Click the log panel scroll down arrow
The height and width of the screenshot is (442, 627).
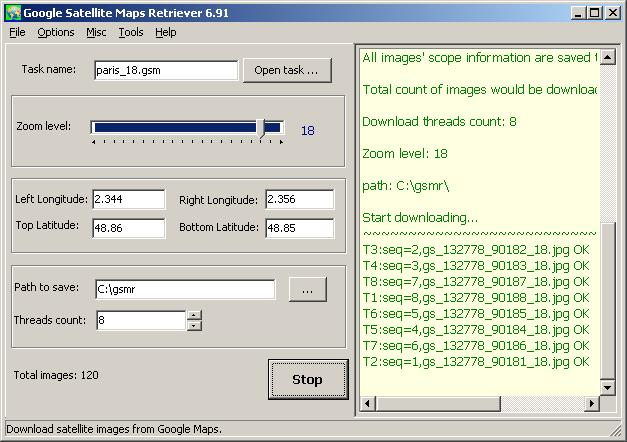tap(607, 387)
